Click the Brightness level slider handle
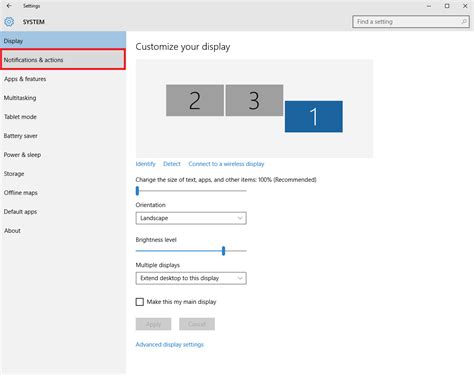474x375 pixels. click(x=224, y=251)
